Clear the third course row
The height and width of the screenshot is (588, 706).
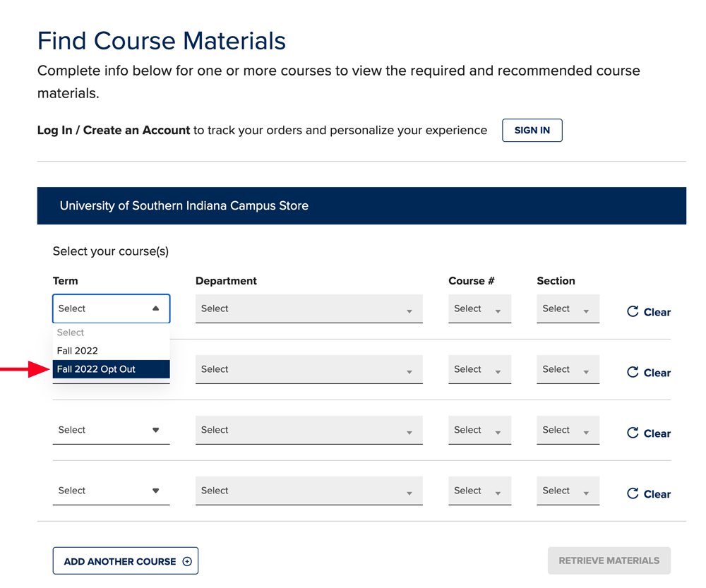click(648, 433)
